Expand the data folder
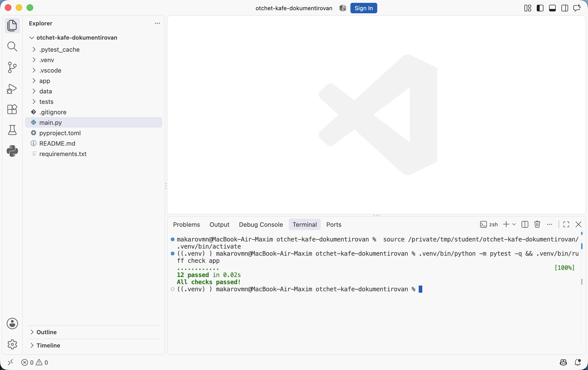The width and height of the screenshot is (588, 370). 94,91
